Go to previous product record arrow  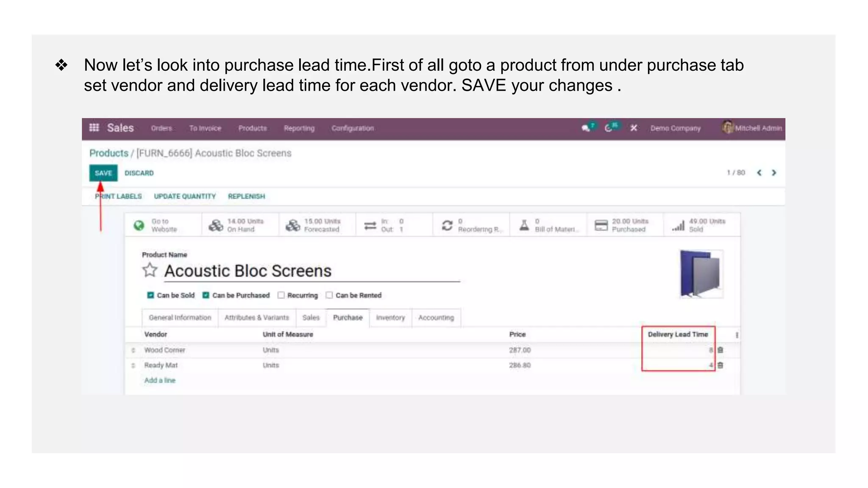[759, 173]
